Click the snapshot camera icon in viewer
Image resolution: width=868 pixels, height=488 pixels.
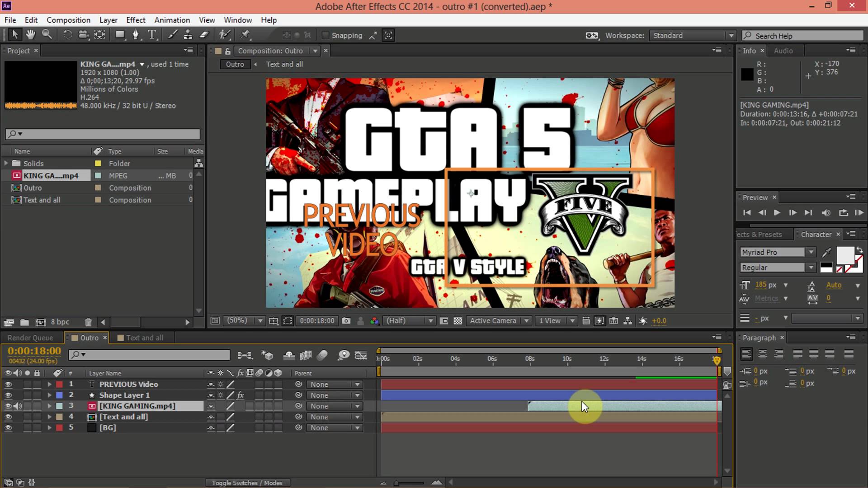point(346,321)
